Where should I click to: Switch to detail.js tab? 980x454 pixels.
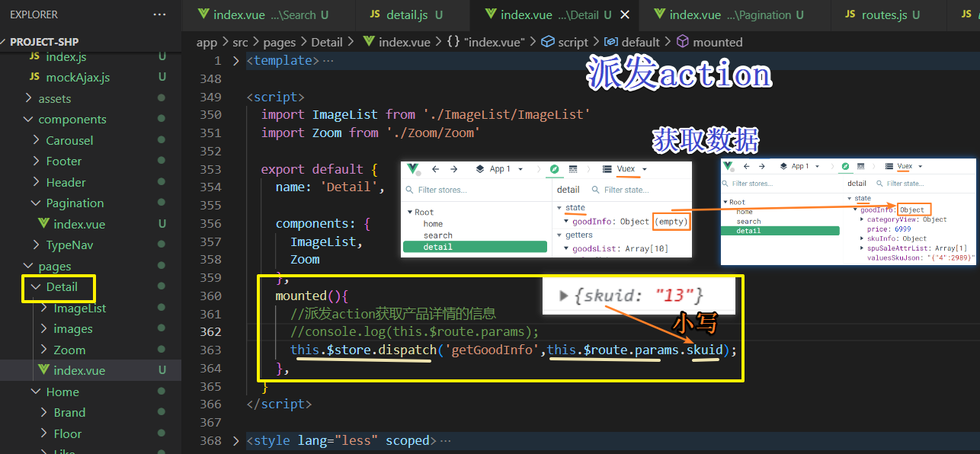click(407, 15)
